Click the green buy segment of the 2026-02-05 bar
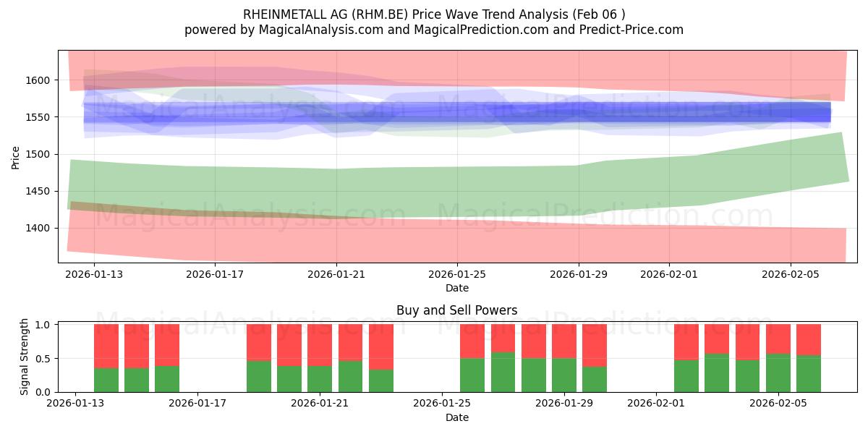Viewport: 868px width, 434px height. click(x=778, y=373)
